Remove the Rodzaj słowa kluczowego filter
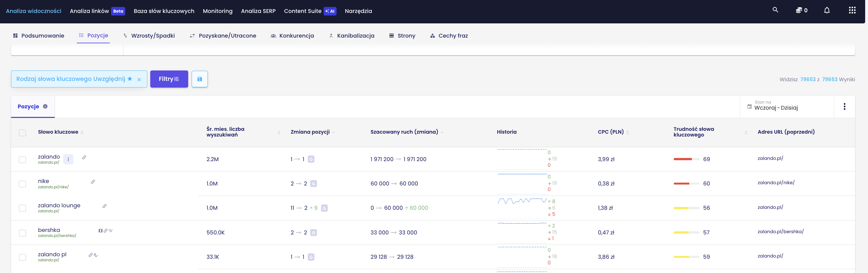This screenshot has height=273, width=868. click(139, 80)
